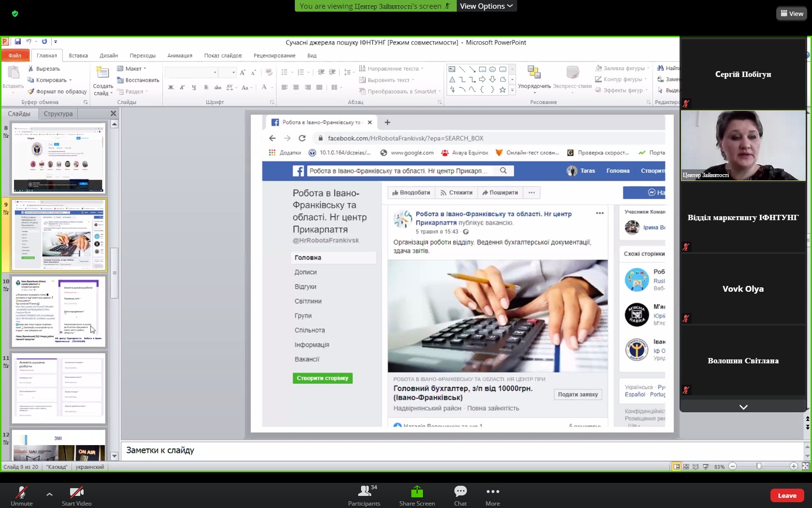The image size is (812, 508).
Task: Click the green encryption shield icon
Action: point(15,14)
